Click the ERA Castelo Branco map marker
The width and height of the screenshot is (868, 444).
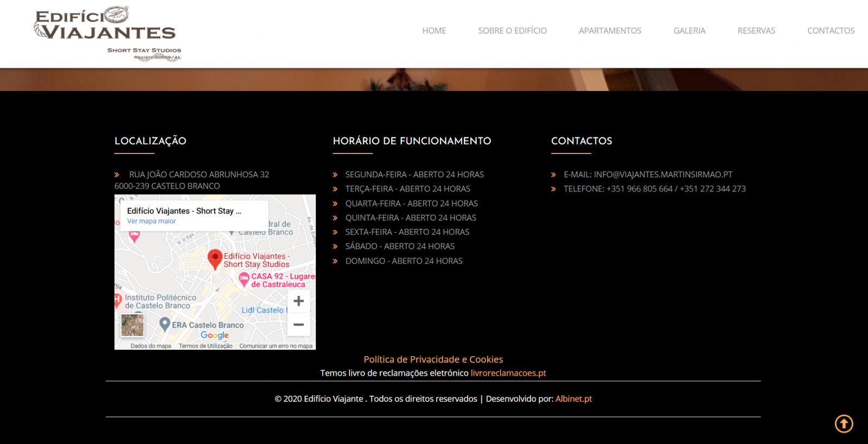tap(165, 324)
